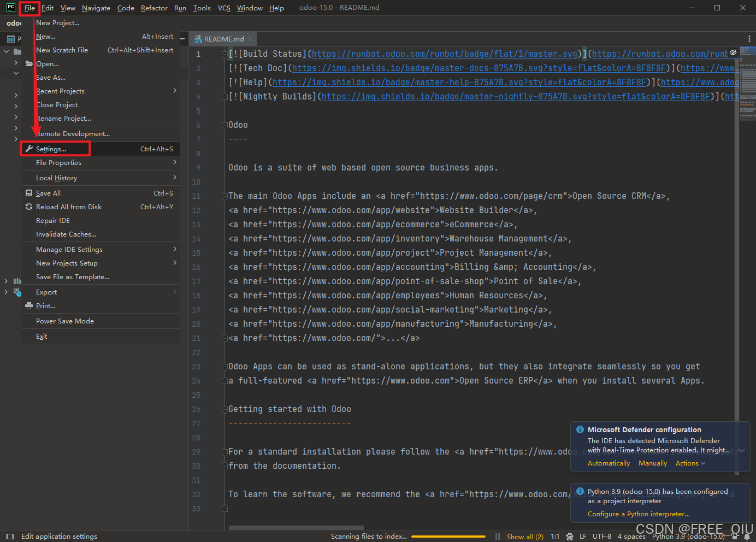Open the Refactor menu

154,8
